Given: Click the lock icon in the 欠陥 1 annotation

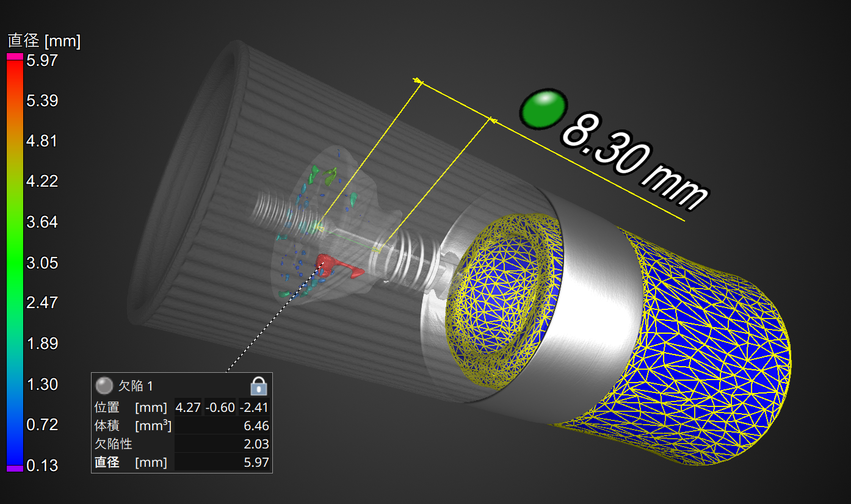Looking at the screenshot, I should 259,386.
